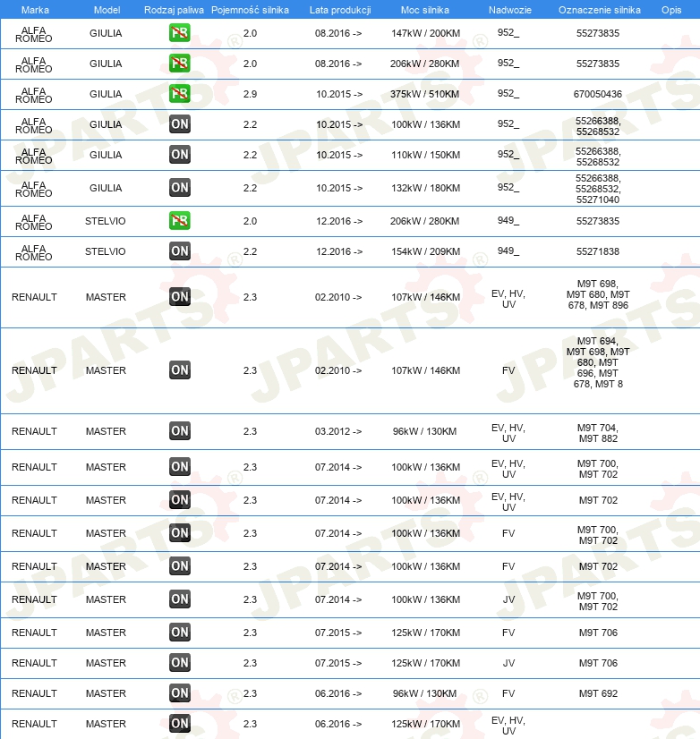
Task: Select the 375kW / 510KM power cell
Action: 424,94
